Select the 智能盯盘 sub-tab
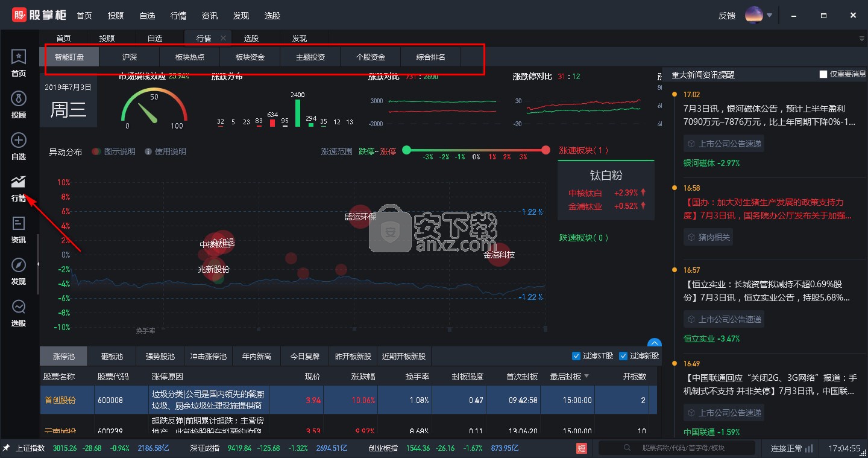This screenshot has width=868, height=458. 69,57
